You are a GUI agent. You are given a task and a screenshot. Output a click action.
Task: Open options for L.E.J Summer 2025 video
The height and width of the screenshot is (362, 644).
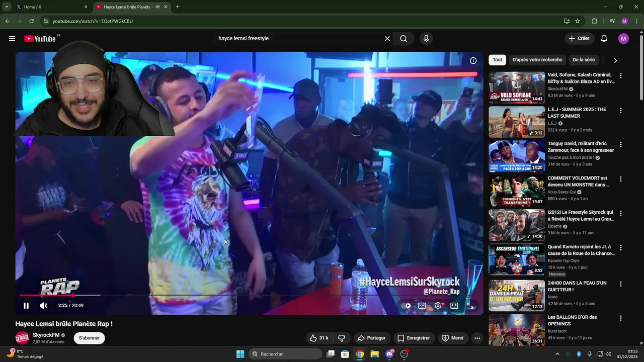pyautogui.click(x=620, y=110)
